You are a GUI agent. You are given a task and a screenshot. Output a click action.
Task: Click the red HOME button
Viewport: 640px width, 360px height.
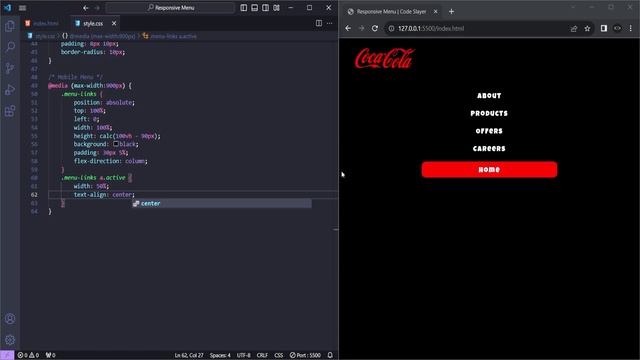[x=489, y=169]
